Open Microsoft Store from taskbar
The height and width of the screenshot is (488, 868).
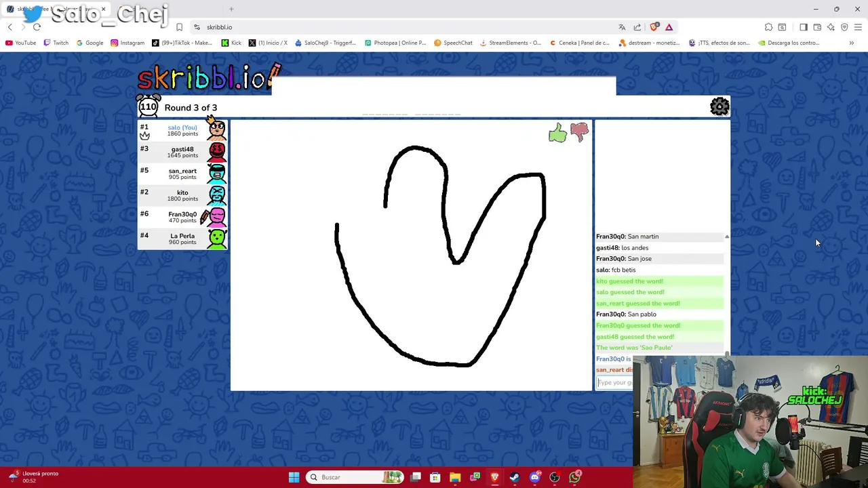pos(435,477)
